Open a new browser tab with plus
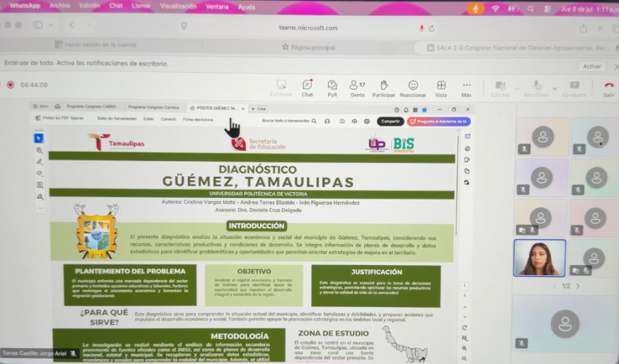 click(x=599, y=28)
